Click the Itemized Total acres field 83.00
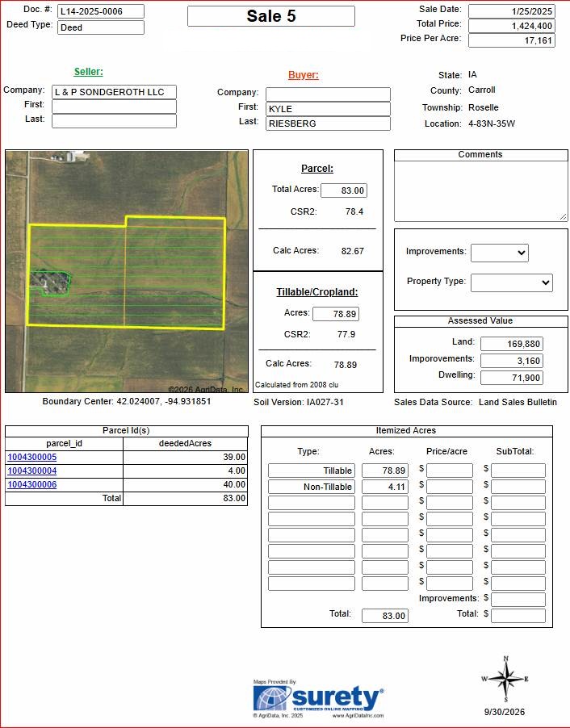Screen dimensions: 570x728 [x=385, y=616]
